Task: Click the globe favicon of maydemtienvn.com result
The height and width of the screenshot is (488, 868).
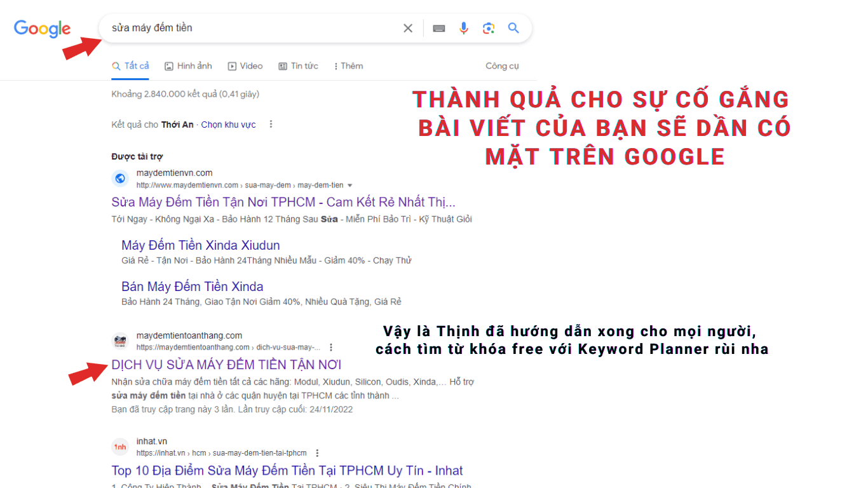Action: pyautogui.click(x=120, y=178)
